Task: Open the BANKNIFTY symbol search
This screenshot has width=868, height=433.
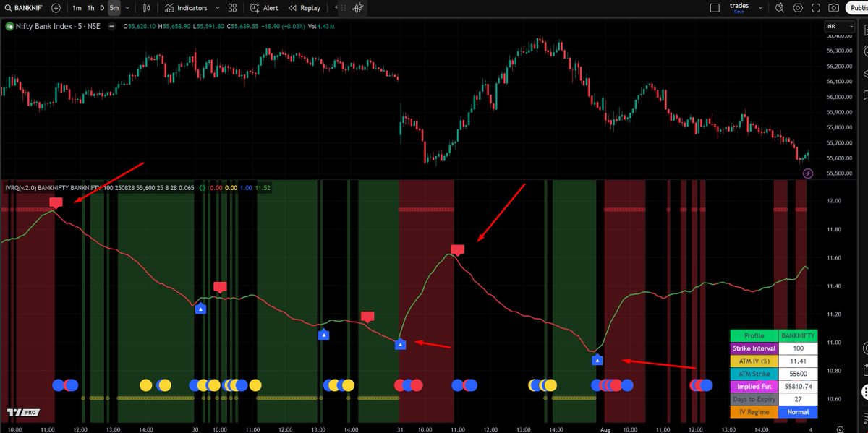Action: tap(22, 8)
